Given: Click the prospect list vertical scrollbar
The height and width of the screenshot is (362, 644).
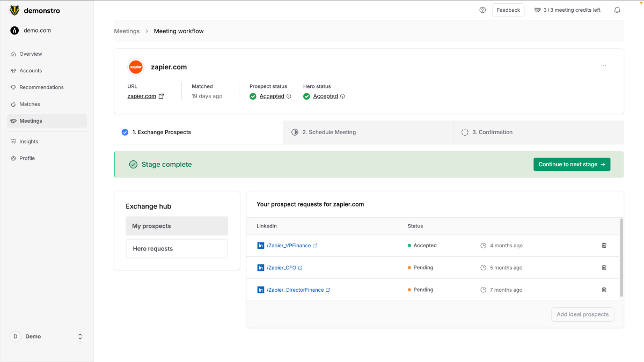Looking at the screenshot, I should [x=621, y=257].
